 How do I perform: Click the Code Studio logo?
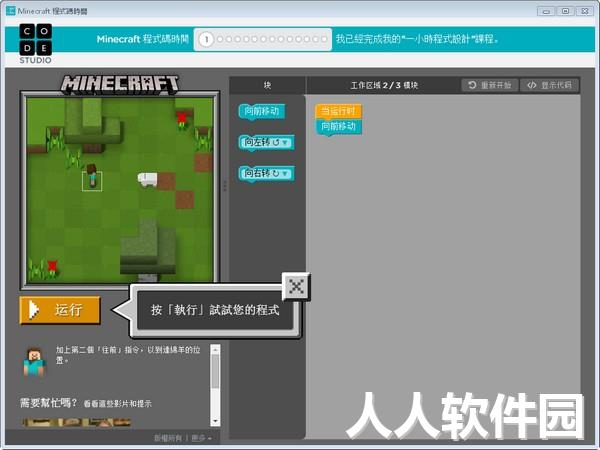pos(36,44)
